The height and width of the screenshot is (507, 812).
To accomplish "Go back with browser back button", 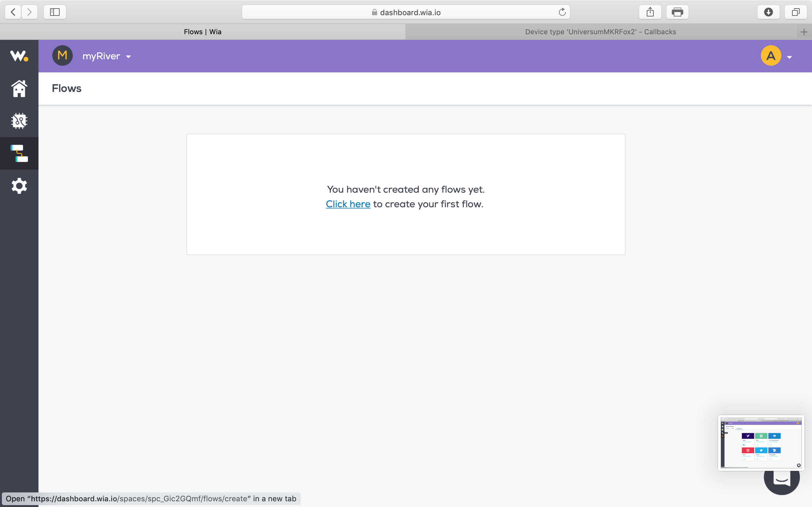I will [13, 12].
